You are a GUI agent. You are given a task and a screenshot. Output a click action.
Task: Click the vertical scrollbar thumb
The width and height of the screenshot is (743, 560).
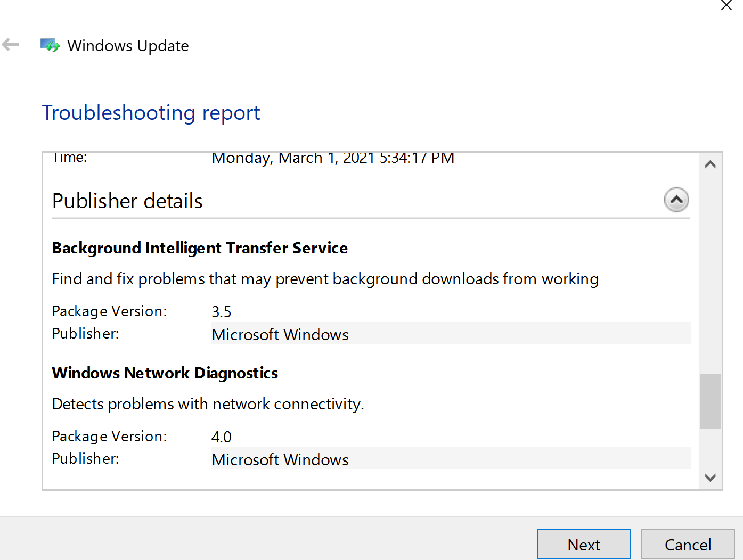tap(710, 401)
